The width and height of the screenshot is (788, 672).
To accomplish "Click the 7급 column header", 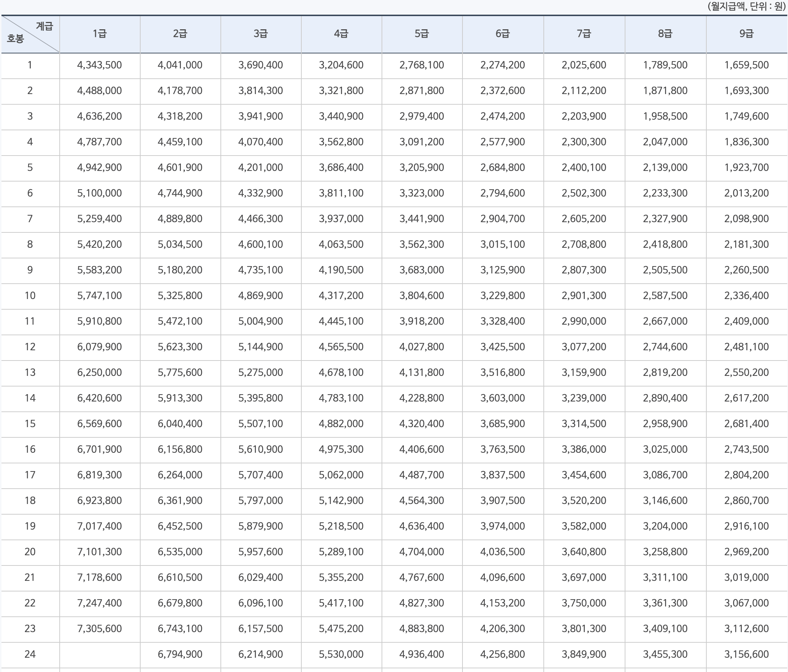I will tap(584, 34).
